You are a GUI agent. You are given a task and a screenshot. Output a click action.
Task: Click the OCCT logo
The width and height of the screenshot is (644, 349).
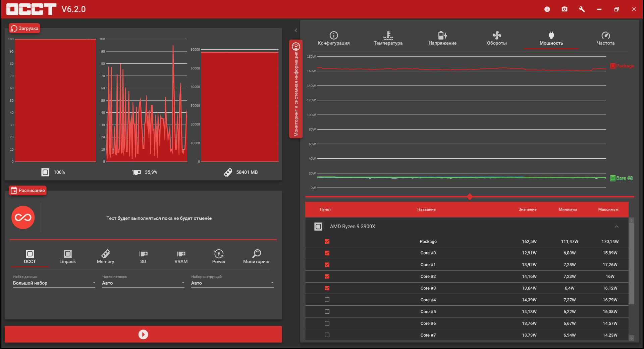31,9
